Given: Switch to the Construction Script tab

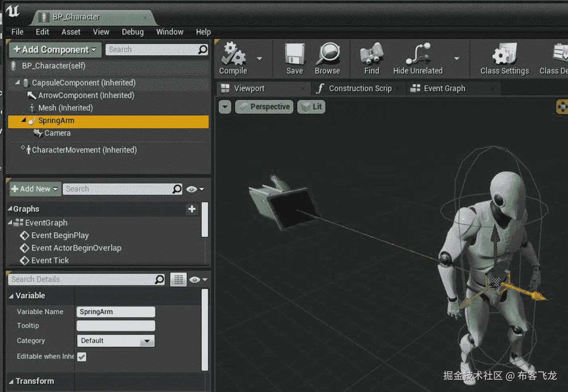Looking at the screenshot, I should point(358,88).
